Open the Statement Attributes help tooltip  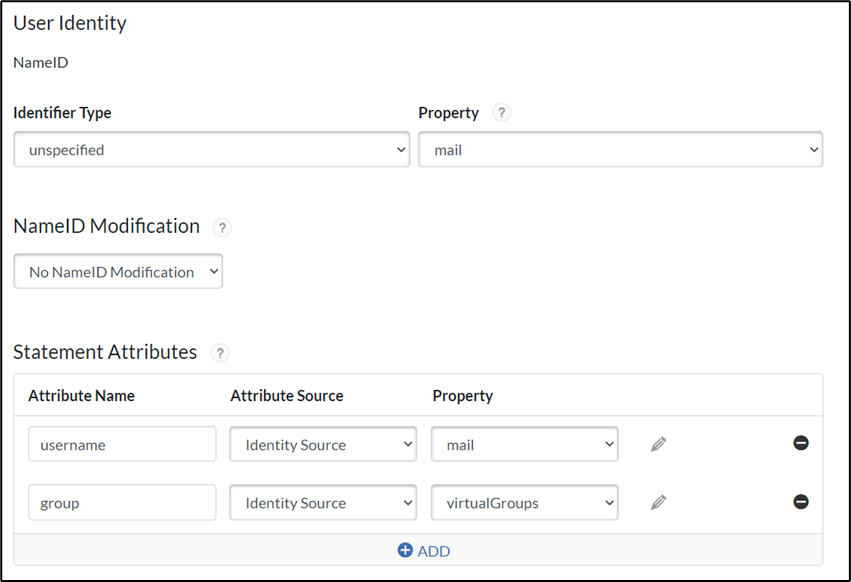coord(219,353)
